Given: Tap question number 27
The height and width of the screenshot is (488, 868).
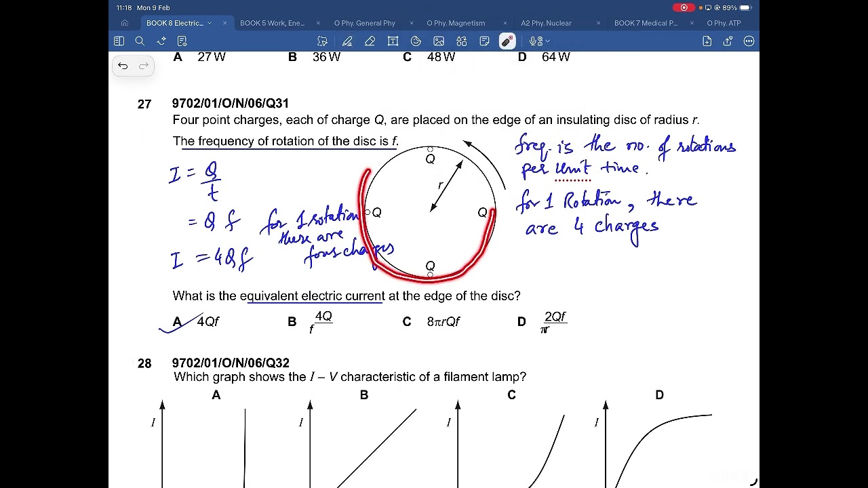Looking at the screenshot, I should point(144,104).
